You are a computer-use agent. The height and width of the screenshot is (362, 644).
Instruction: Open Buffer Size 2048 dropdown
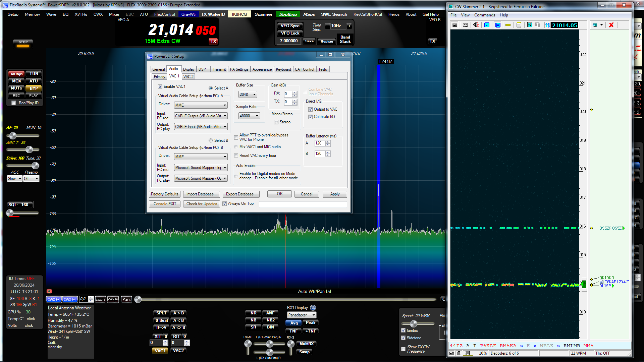pos(248,95)
